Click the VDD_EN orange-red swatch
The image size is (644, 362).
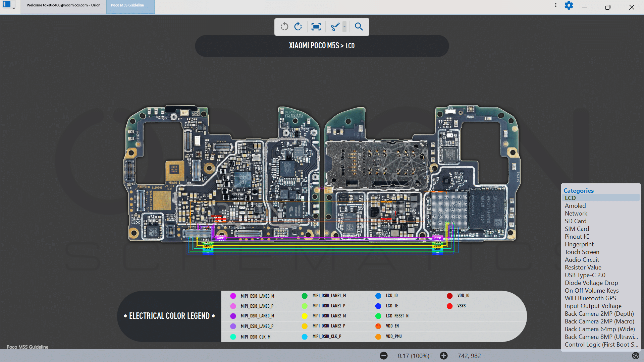tap(378, 326)
